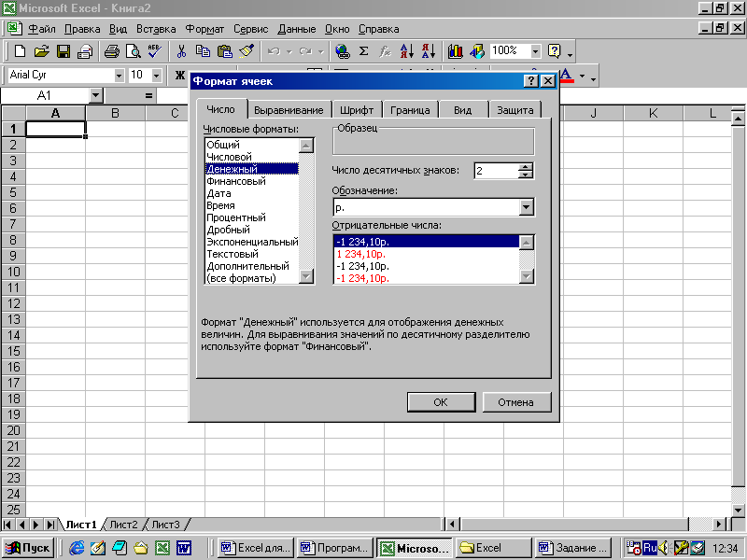This screenshot has height=560, width=747.
Task: Open the Данные menu
Action: (x=297, y=29)
